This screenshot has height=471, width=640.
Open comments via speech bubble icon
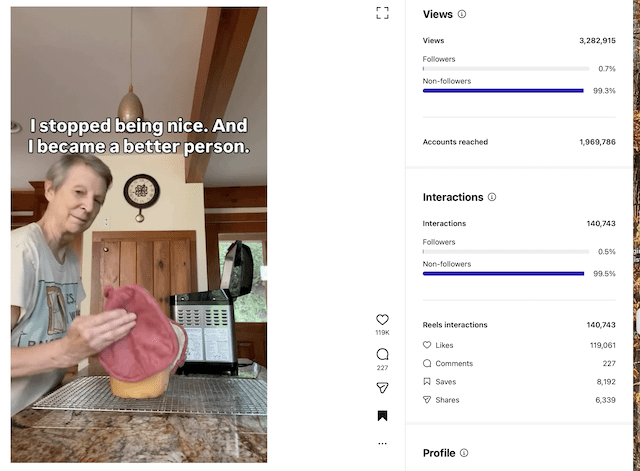pyautogui.click(x=382, y=354)
